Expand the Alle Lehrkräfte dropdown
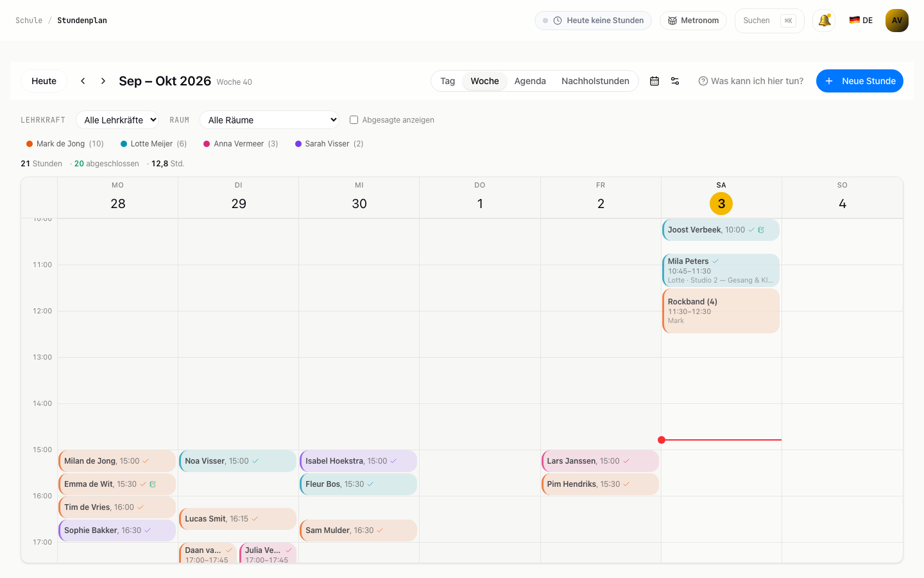Viewport: 924px width, 578px height. point(117,120)
